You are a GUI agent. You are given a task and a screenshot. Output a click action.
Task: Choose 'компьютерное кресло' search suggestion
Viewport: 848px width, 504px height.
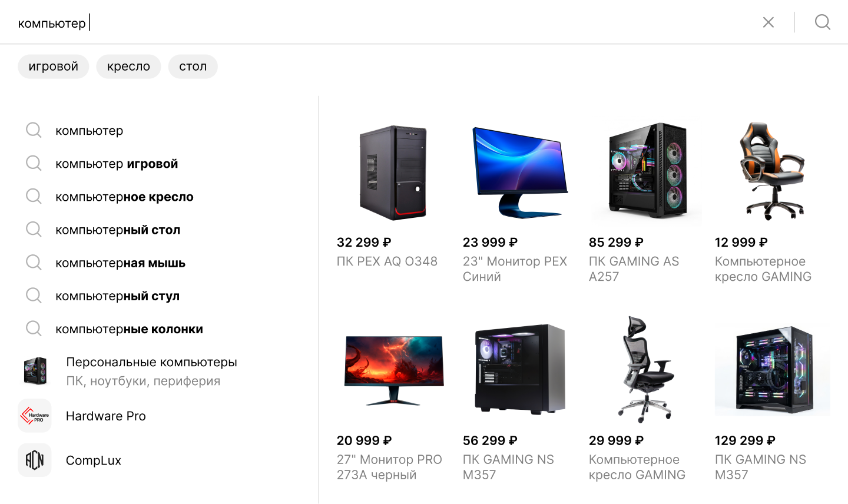124,197
